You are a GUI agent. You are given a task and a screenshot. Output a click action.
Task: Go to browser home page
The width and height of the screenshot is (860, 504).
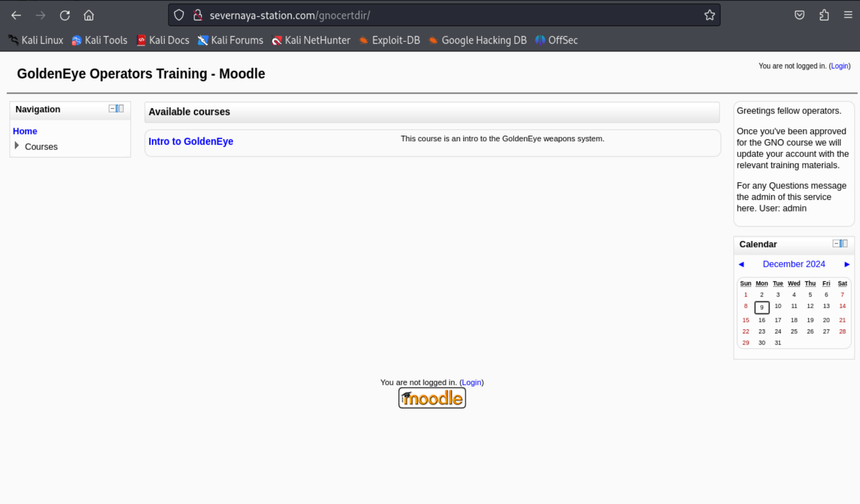coord(89,15)
